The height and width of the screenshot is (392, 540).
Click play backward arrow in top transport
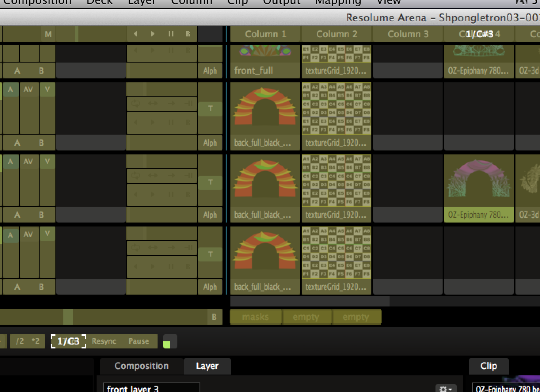click(x=135, y=34)
